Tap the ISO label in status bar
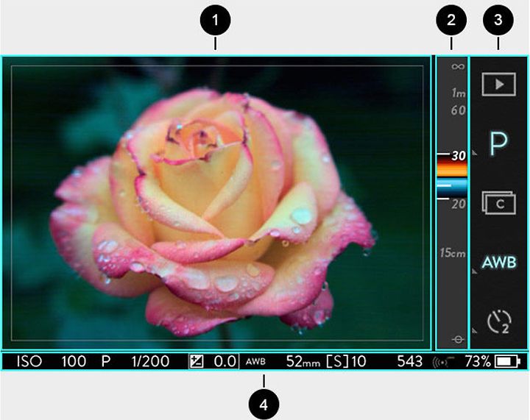Screen dimensions: 530x420 29,362
